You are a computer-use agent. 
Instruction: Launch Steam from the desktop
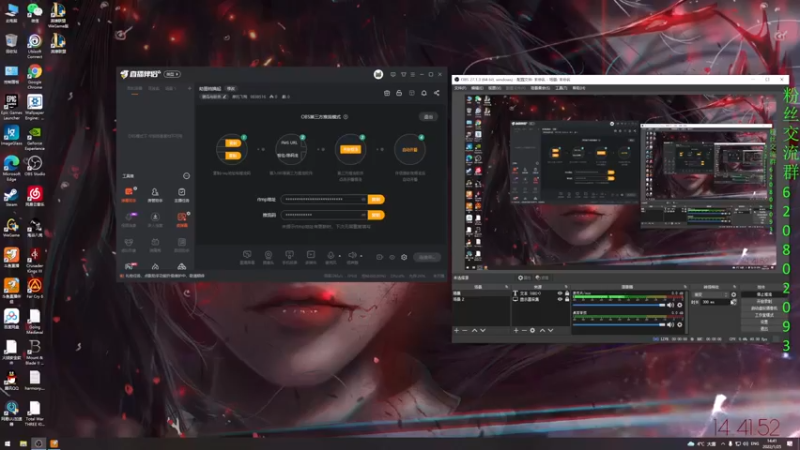tap(11, 197)
